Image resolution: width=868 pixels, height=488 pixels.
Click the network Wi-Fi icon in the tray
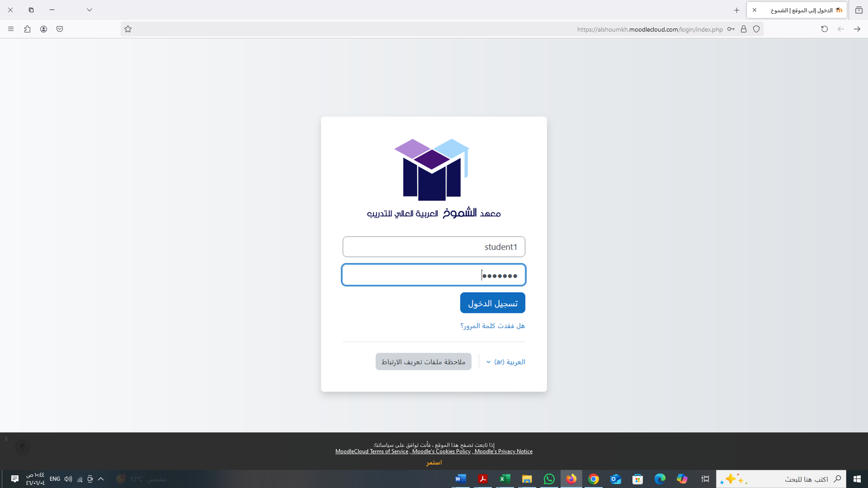pos(80,479)
